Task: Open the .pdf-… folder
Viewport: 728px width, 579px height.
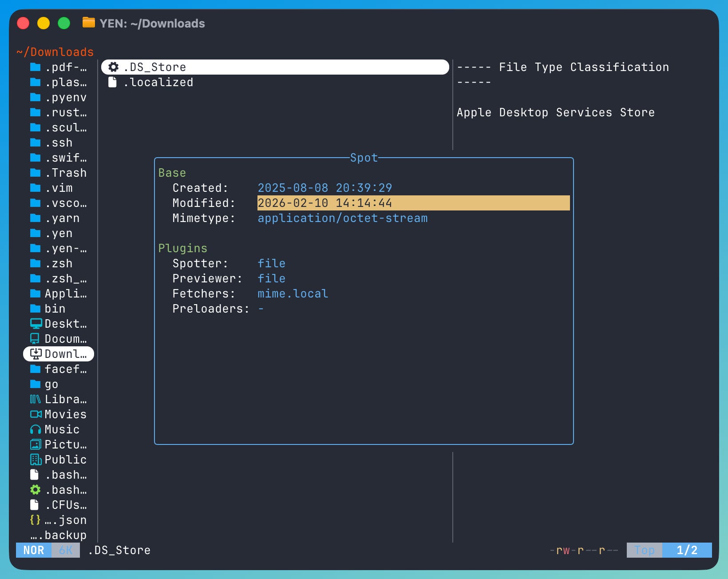Action: pyautogui.click(x=59, y=67)
